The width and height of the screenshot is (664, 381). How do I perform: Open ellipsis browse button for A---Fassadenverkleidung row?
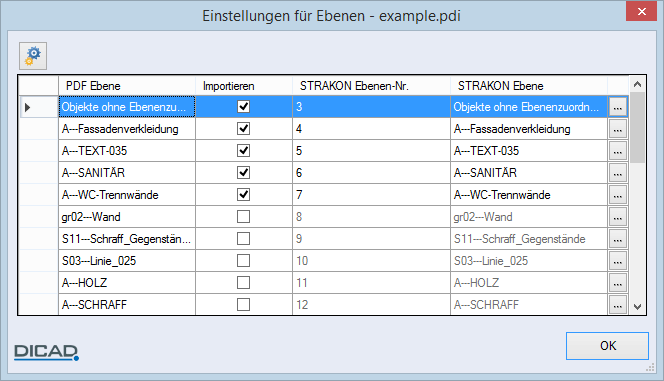[618, 129]
